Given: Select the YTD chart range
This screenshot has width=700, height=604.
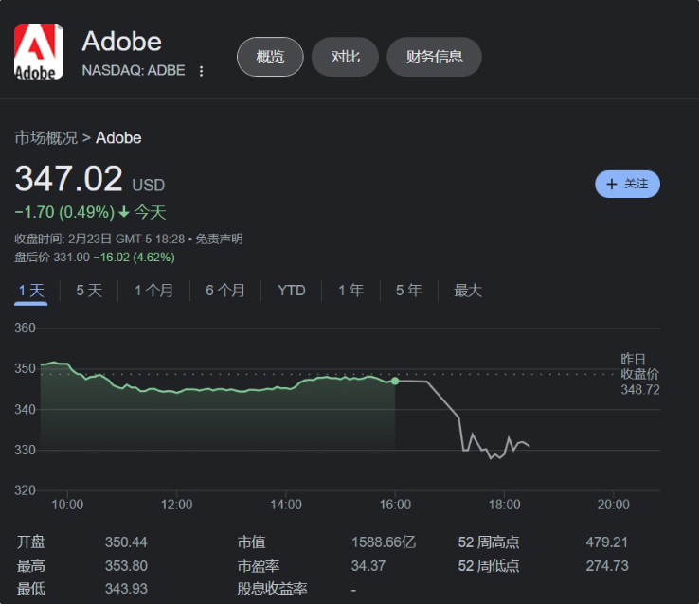Looking at the screenshot, I should pos(292,291).
